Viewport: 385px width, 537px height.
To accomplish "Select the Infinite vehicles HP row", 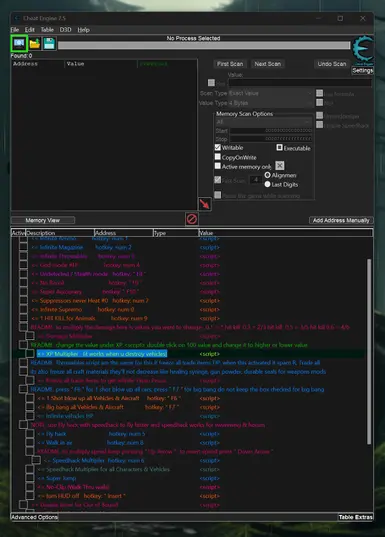I will click(65, 416).
